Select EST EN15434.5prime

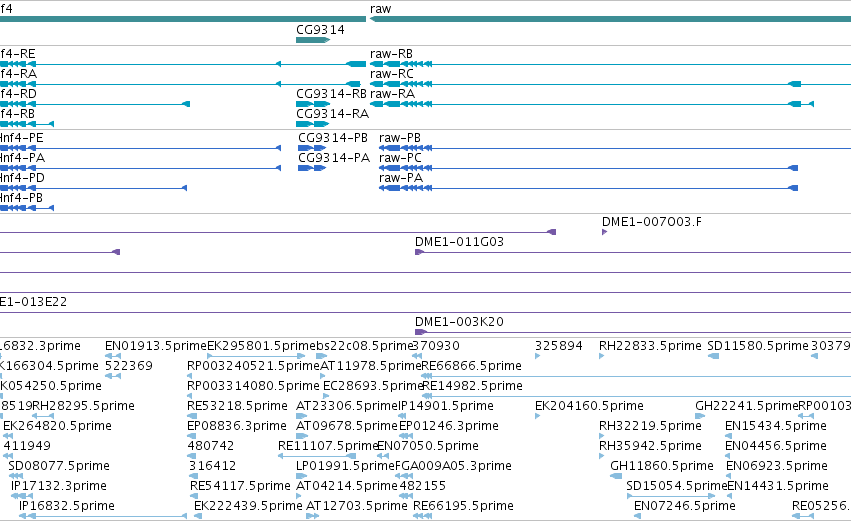tap(728, 436)
